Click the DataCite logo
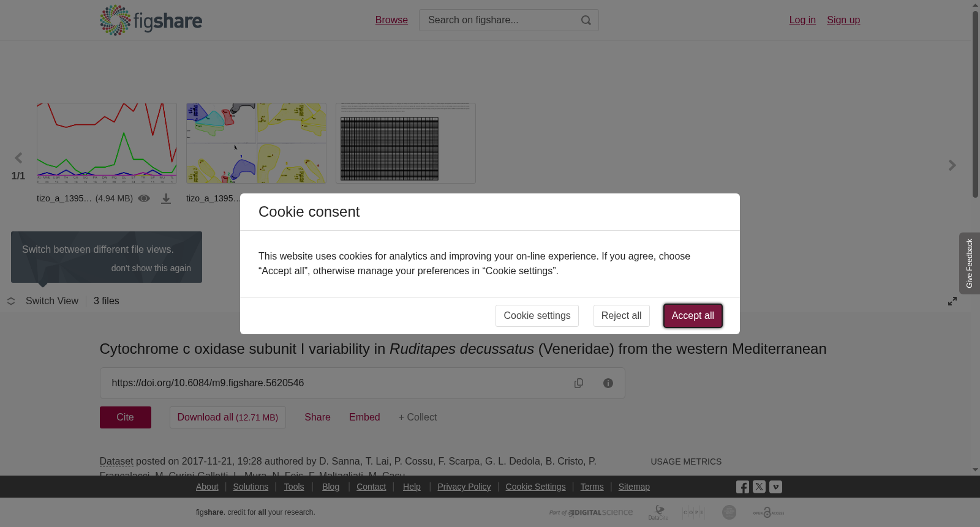980x527 pixels. pos(658,512)
